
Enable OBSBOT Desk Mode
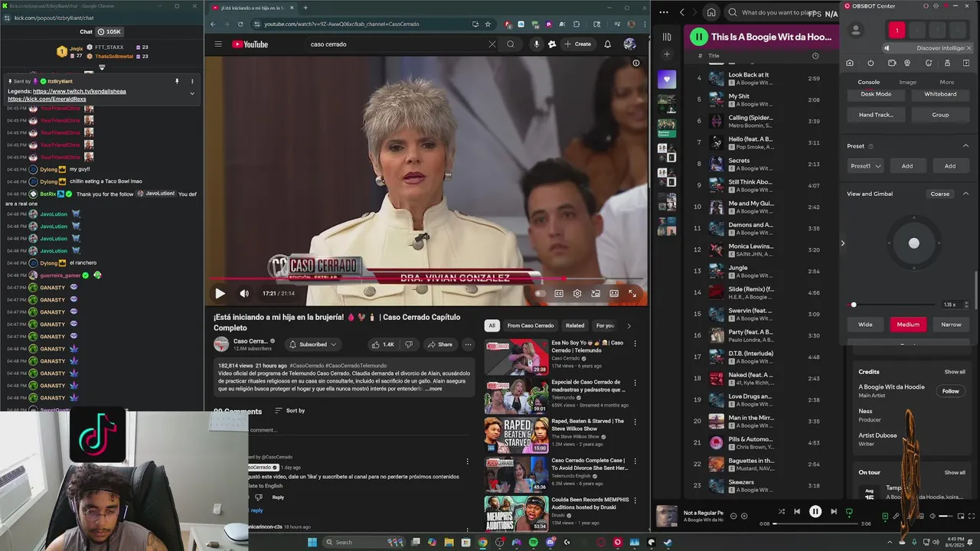pos(876,94)
